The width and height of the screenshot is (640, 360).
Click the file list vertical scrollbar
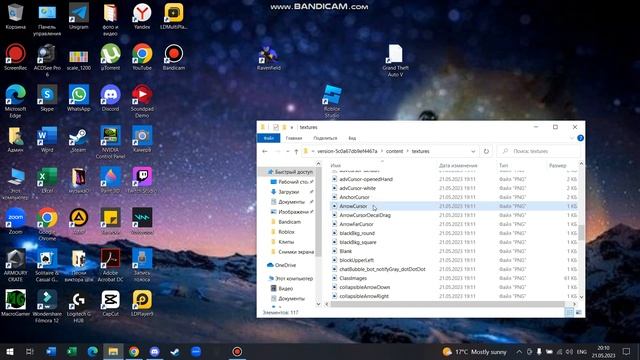581,233
